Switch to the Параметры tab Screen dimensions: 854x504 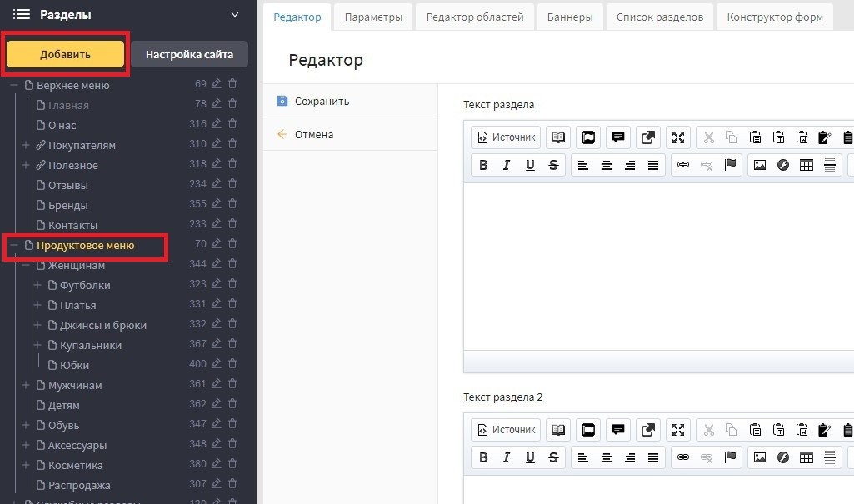point(373,17)
